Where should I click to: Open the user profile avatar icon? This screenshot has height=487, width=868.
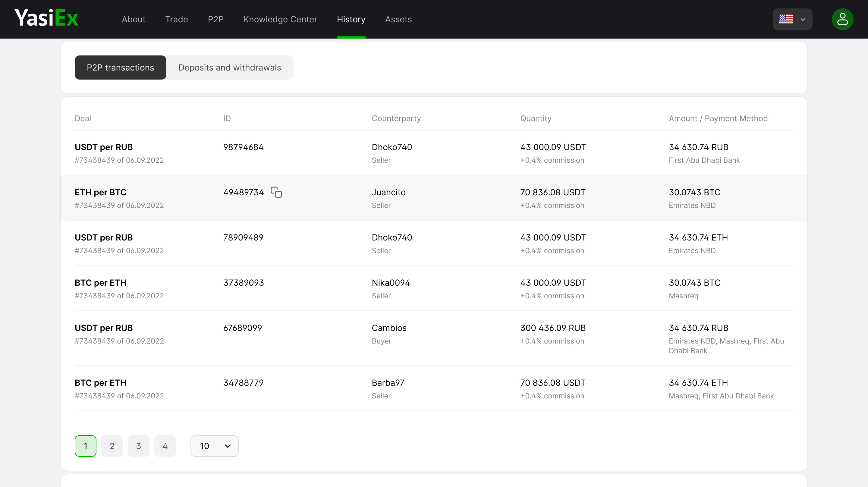pos(842,19)
